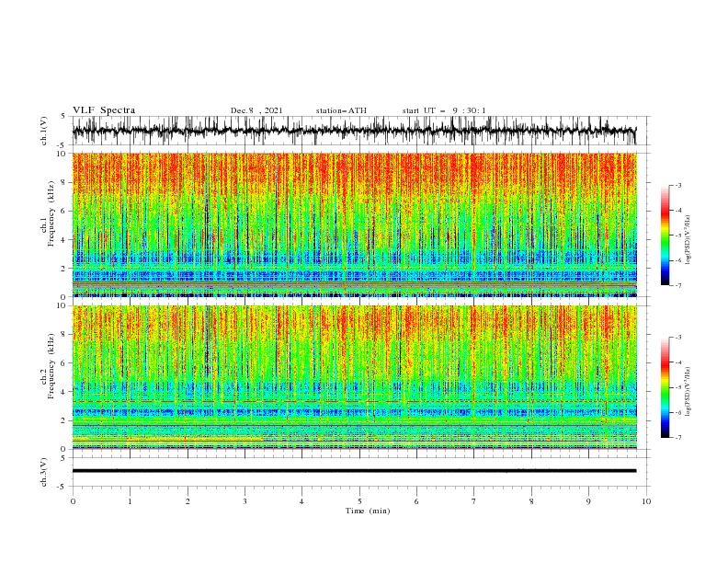728x563 pixels.
Task: Click the "-7" value on ch.2 colorbar
Action: 678,437
